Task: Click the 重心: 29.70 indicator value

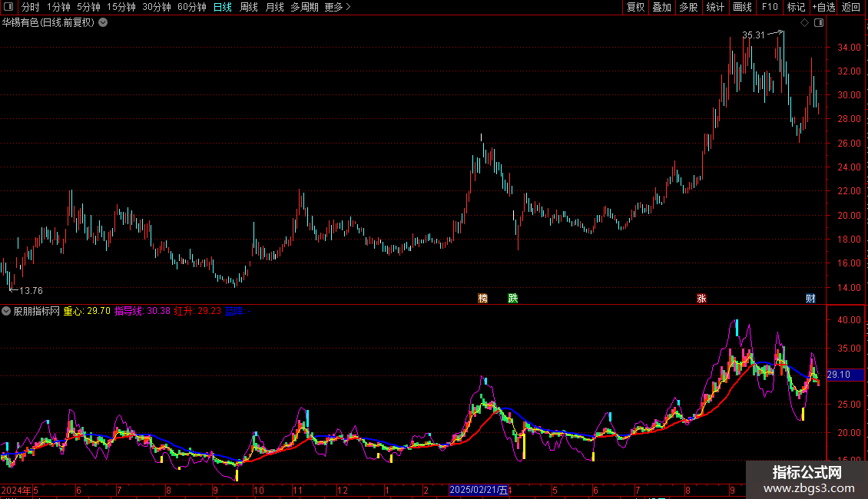Action: pos(87,311)
